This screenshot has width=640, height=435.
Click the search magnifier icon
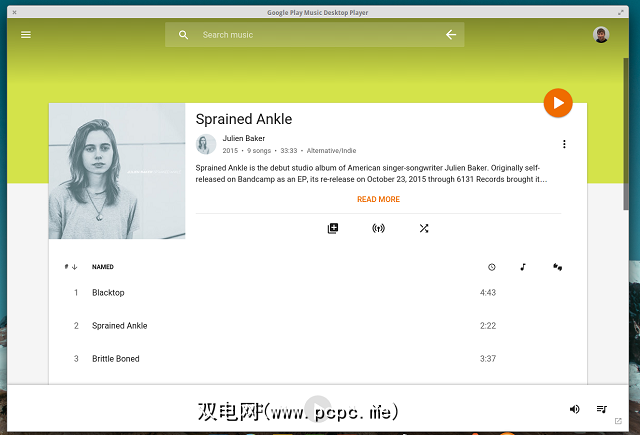tap(183, 35)
